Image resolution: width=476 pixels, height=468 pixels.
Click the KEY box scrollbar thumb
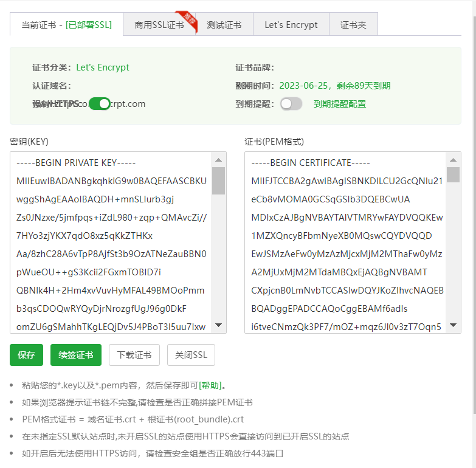[218, 181]
